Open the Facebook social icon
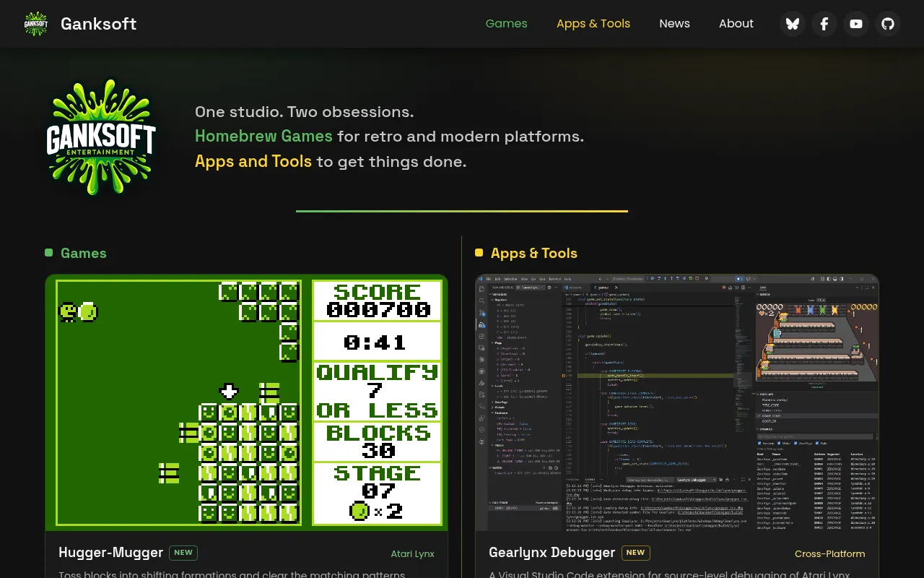Screen dimensions: 924x578 pos(824,24)
